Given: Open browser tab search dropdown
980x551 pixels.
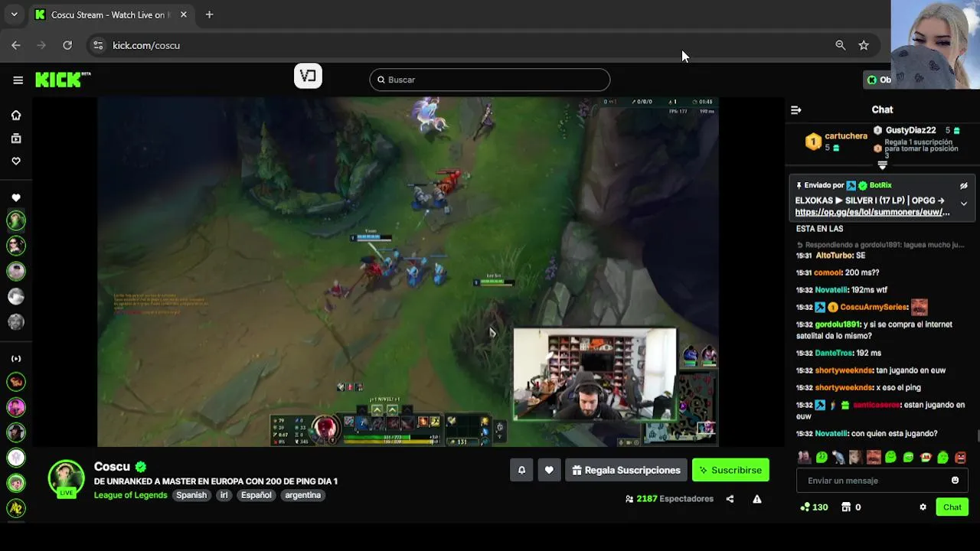Looking at the screenshot, I should (14, 15).
